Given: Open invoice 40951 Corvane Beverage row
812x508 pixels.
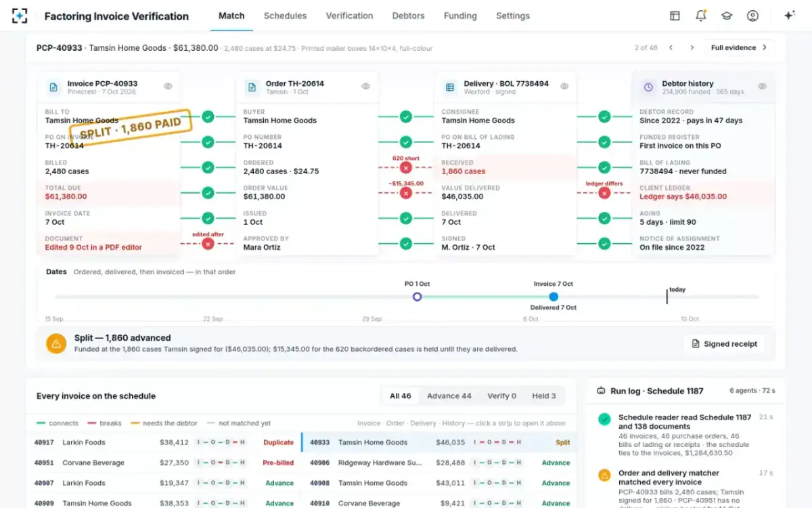Looking at the screenshot, I should [x=164, y=463].
